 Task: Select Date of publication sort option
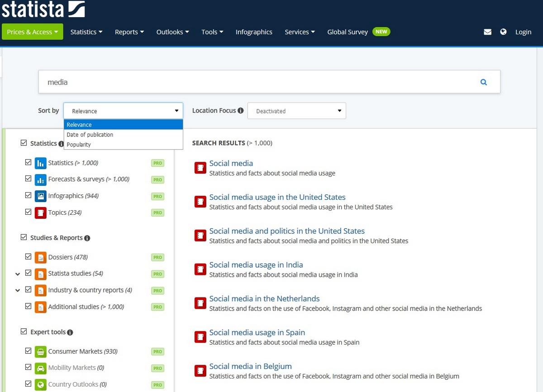click(x=123, y=135)
